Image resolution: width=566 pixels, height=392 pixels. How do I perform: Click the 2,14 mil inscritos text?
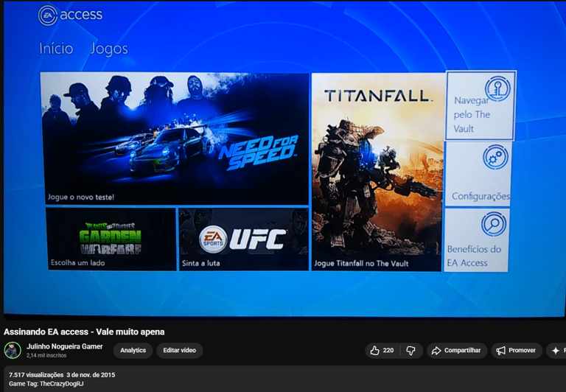point(46,356)
